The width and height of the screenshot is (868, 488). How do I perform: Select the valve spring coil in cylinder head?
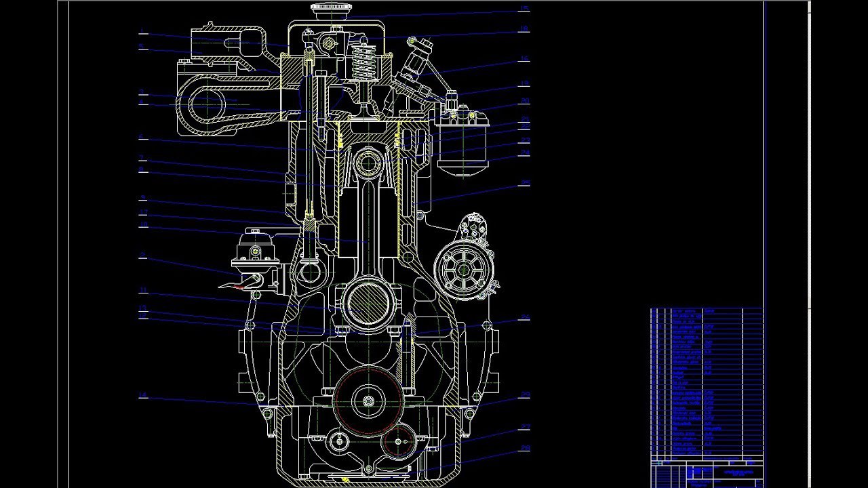(363, 60)
